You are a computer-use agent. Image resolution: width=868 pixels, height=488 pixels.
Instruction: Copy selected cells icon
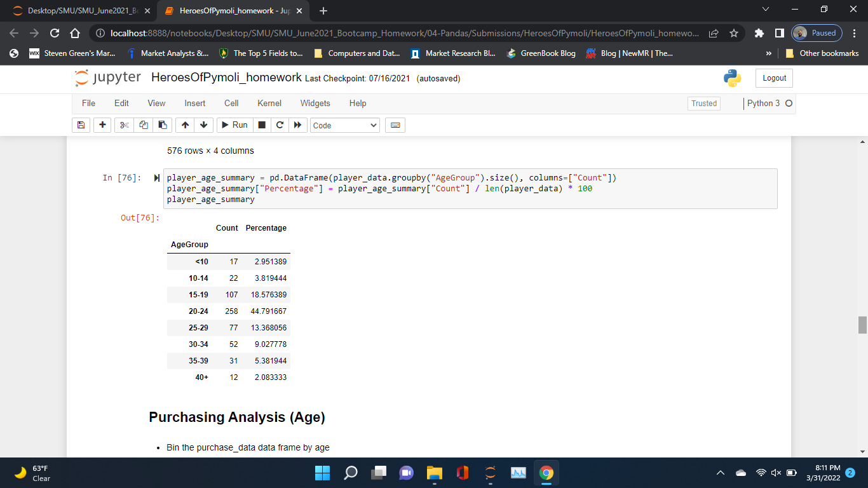click(x=143, y=125)
